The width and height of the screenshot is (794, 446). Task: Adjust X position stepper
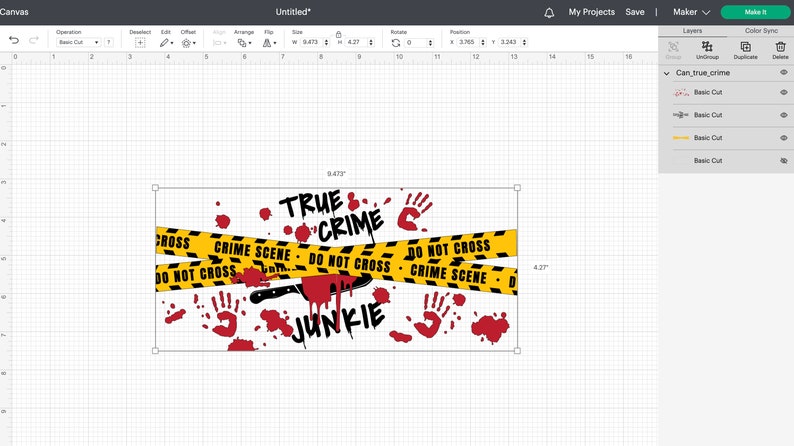[x=483, y=42]
